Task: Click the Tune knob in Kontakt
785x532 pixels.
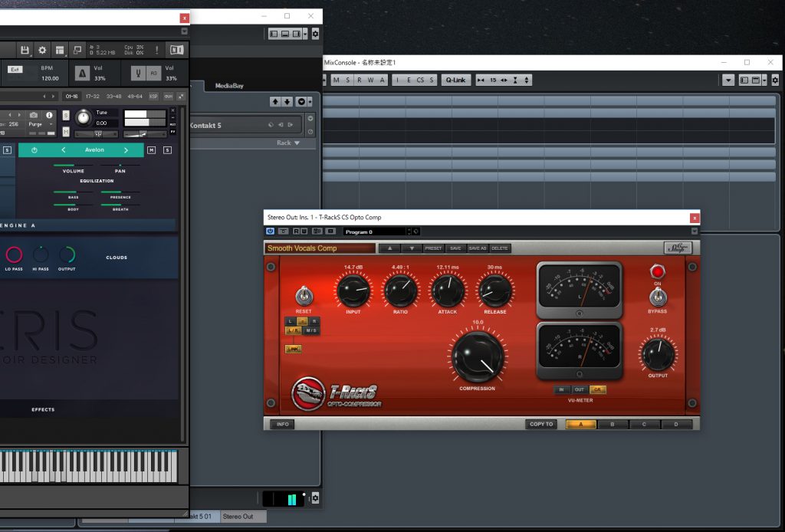Action: [x=84, y=118]
